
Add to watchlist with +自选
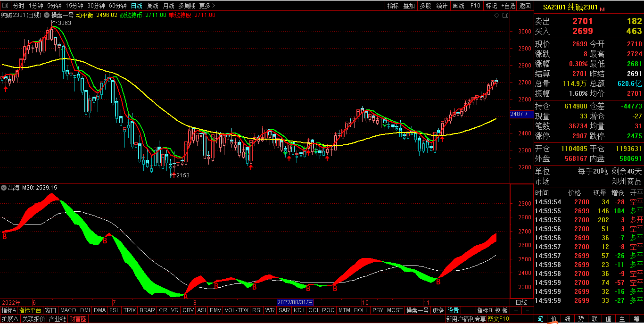[x=508, y=6]
